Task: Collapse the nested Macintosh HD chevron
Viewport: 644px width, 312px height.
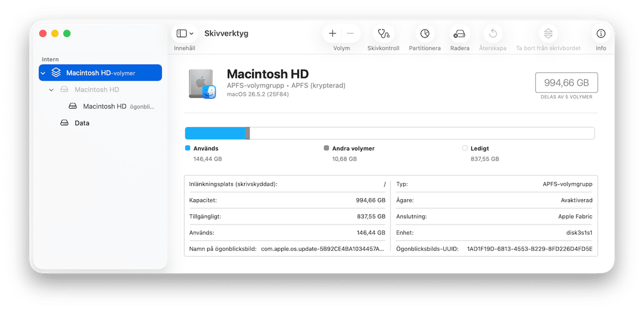Action: [x=51, y=90]
